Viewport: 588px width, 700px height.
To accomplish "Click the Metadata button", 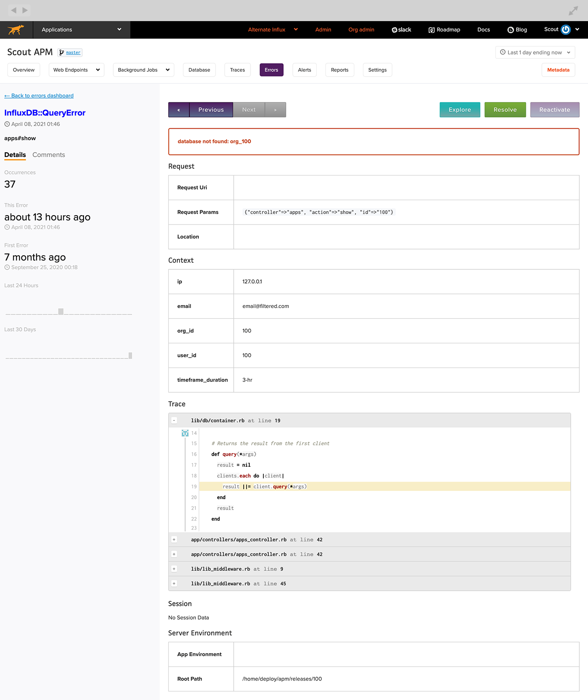I will tap(558, 70).
